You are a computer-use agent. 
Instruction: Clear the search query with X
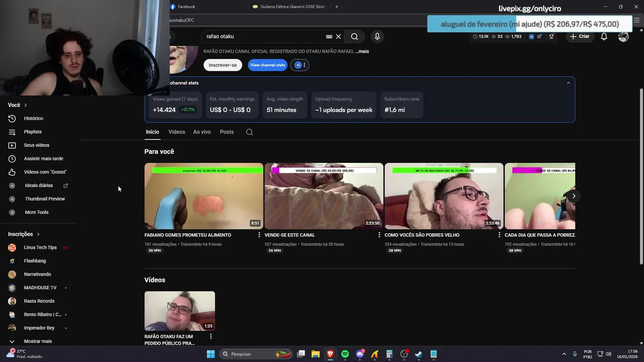tap(339, 37)
